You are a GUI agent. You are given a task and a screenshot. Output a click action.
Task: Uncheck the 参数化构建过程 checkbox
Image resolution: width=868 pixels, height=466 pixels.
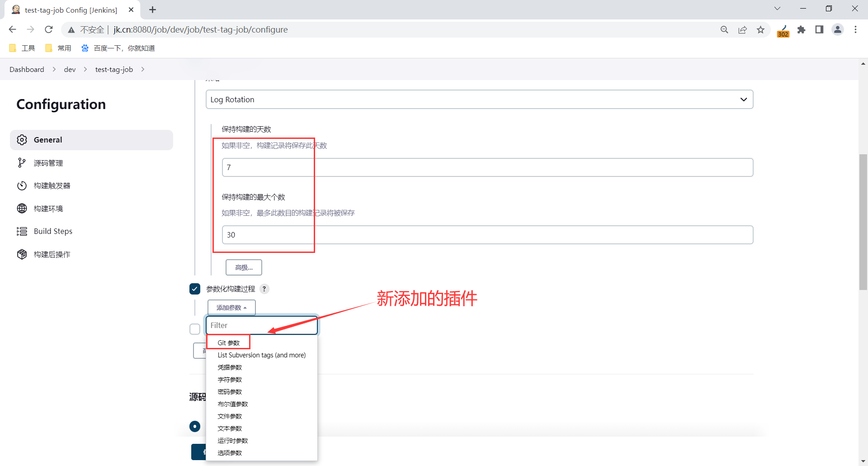pos(195,289)
